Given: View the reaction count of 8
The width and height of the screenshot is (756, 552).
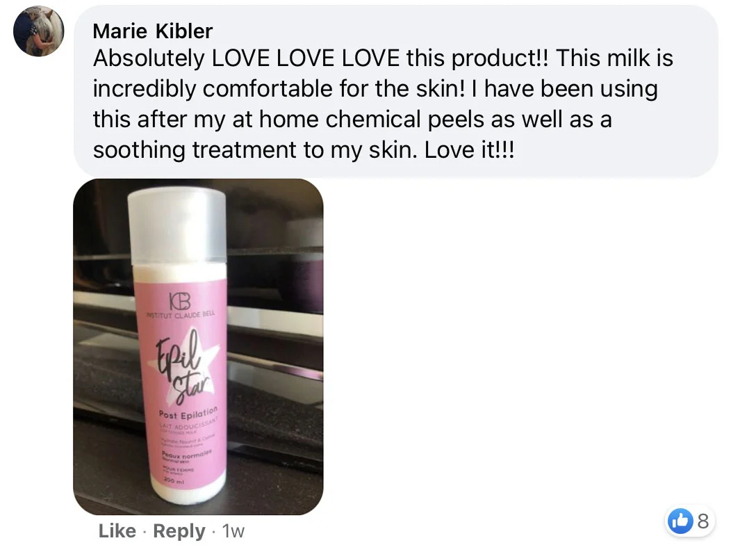Looking at the screenshot, I should click(703, 521).
